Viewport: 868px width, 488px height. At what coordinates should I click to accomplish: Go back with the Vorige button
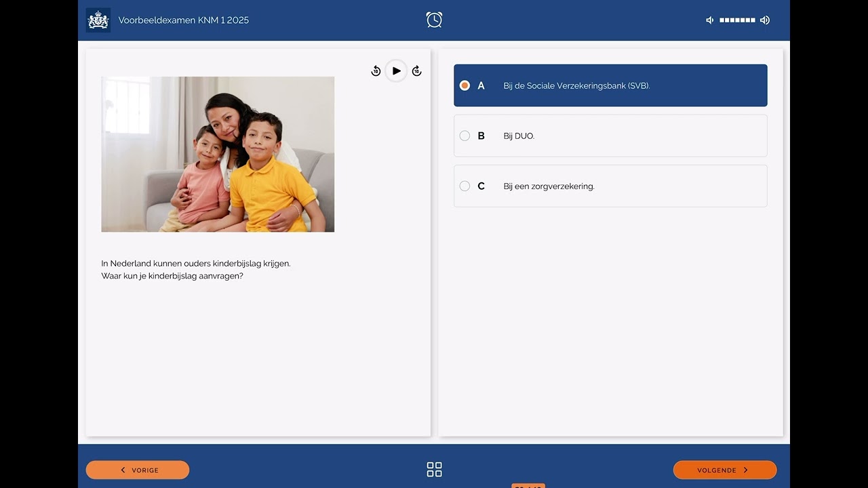tap(138, 470)
